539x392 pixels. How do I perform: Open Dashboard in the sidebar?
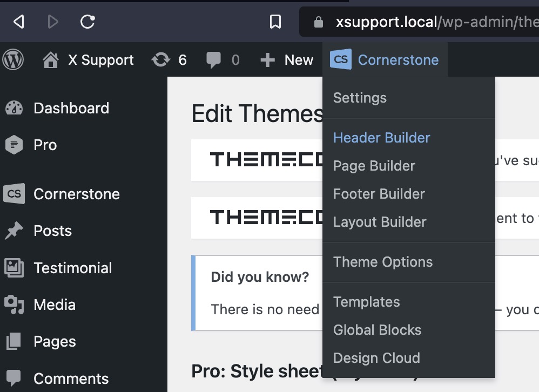pyautogui.click(x=71, y=108)
